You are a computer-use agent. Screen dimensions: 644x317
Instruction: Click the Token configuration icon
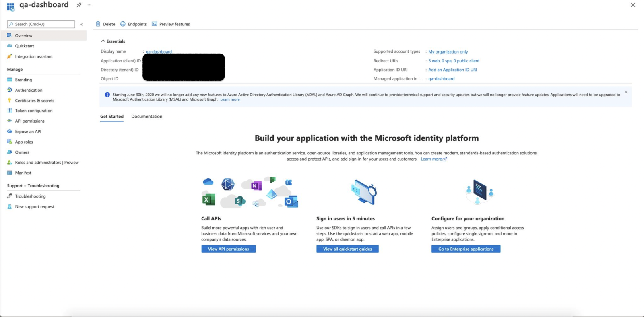[x=9, y=111]
